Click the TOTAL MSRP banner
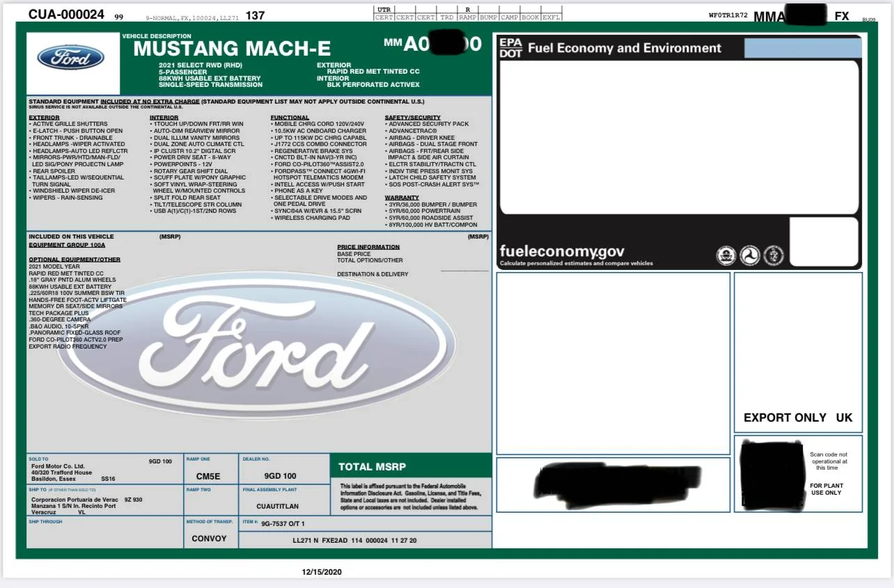This screenshot has height=588, width=894. [x=411, y=466]
